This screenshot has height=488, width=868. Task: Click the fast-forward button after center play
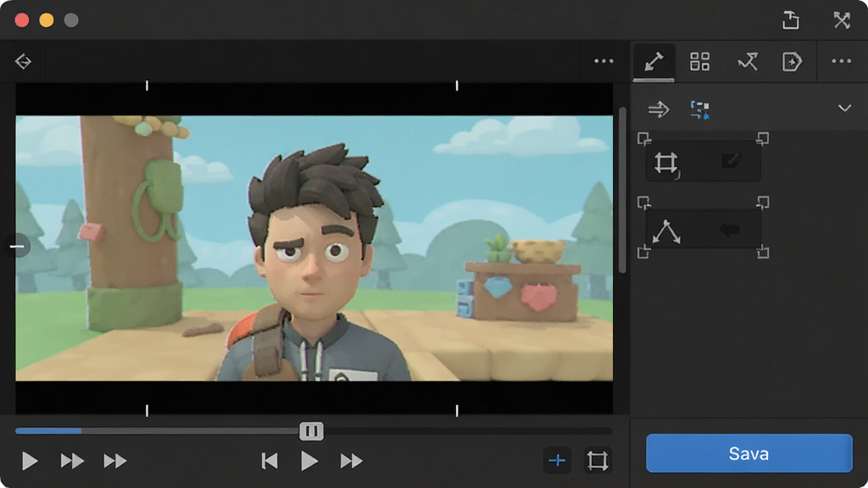pos(351,460)
